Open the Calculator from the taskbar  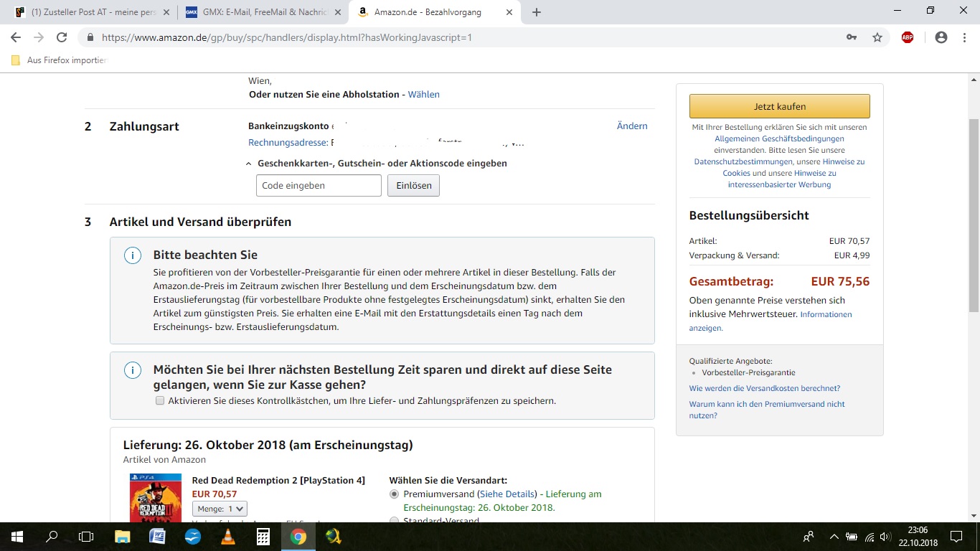pos(263,537)
